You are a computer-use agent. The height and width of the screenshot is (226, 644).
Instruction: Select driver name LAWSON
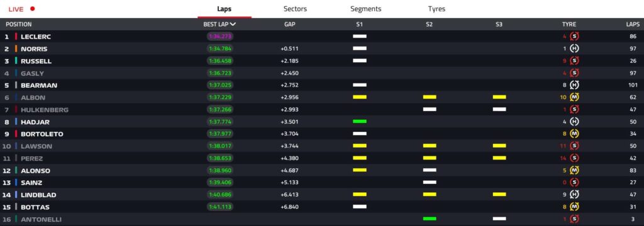(x=36, y=146)
